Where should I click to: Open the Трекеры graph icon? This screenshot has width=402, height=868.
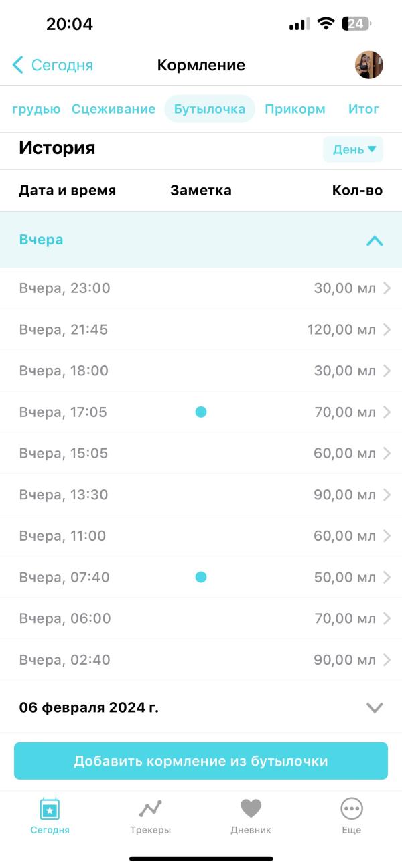[150, 809]
